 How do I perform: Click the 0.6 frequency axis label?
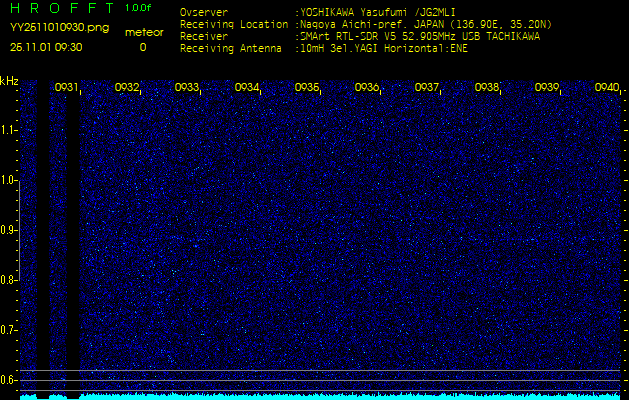tap(9, 379)
